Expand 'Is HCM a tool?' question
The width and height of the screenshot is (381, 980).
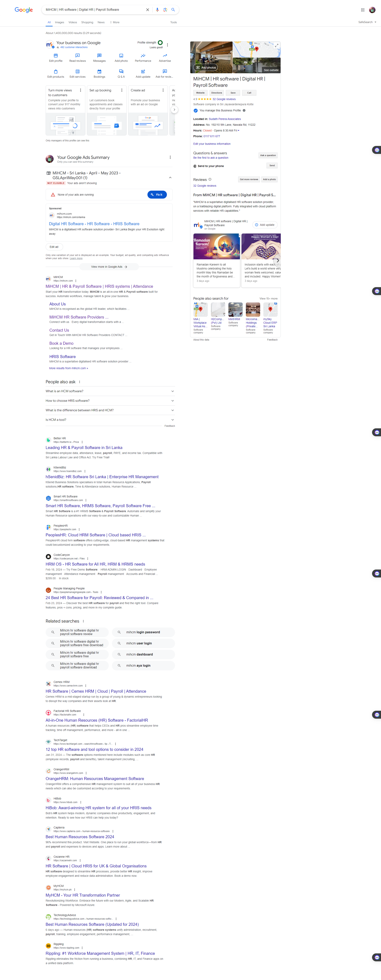point(110,420)
